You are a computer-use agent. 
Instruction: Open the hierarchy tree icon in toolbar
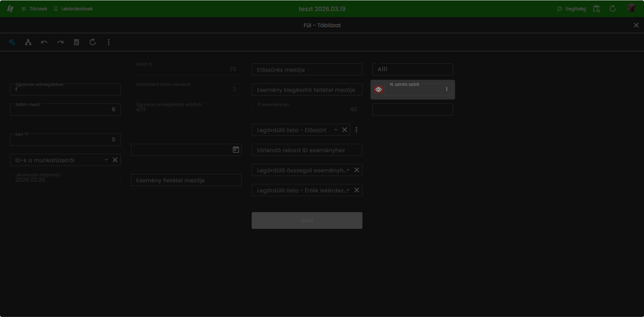[28, 42]
